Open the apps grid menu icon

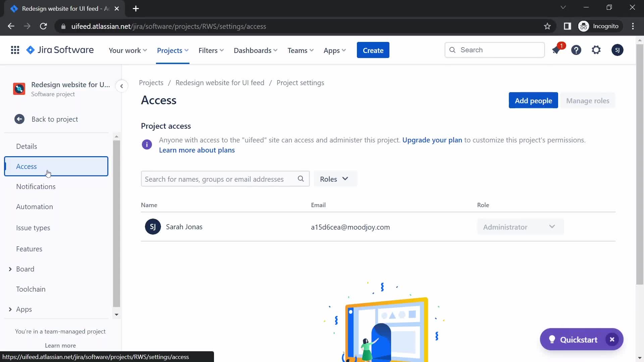[x=15, y=50]
